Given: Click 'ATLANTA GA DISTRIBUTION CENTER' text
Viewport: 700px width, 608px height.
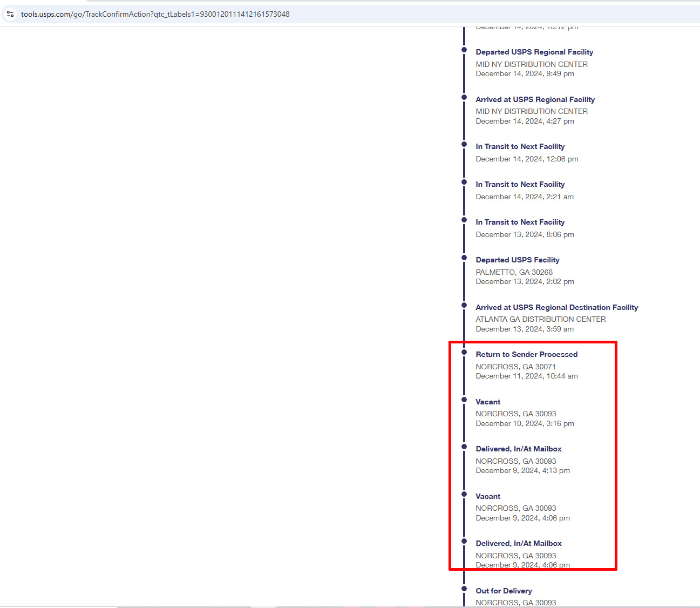Looking at the screenshot, I should coord(540,319).
